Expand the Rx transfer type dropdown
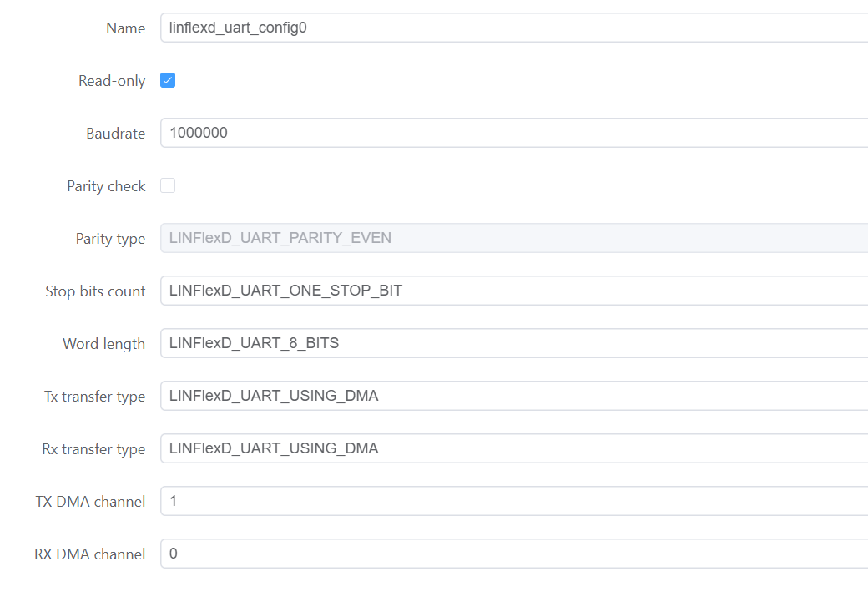Image resolution: width=868 pixels, height=612 pixels. [513, 449]
